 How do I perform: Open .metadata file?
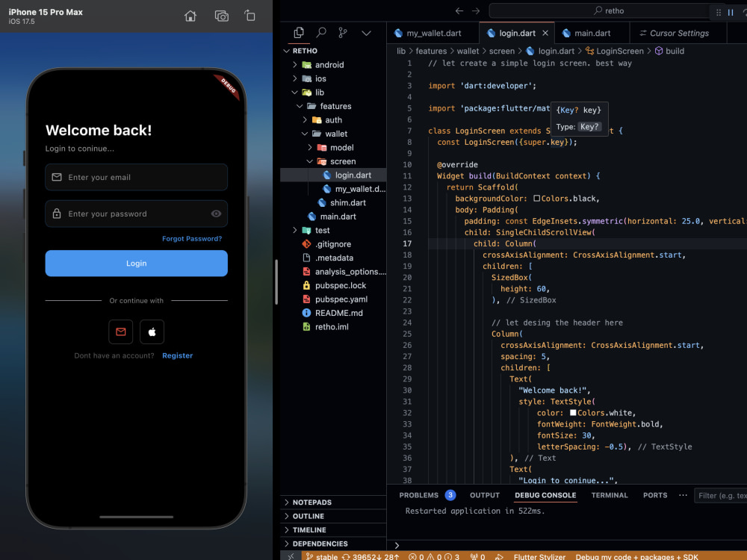[333, 258]
